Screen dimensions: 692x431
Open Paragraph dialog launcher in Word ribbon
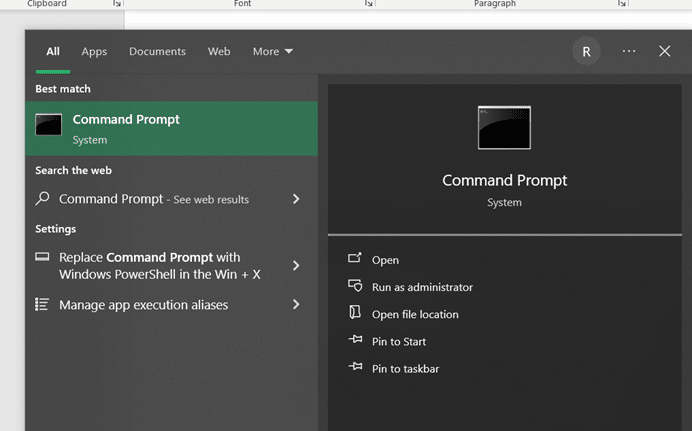pyautogui.click(x=621, y=4)
